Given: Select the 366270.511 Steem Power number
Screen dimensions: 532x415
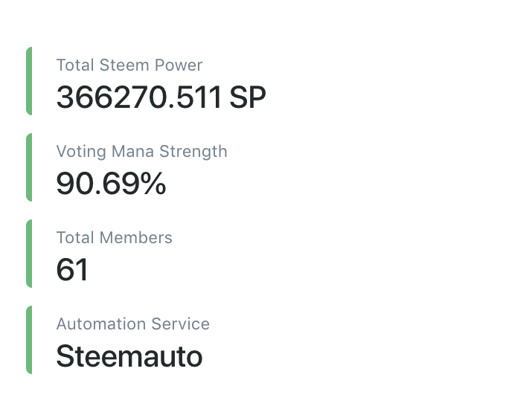Looking at the screenshot, I should pyautogui.click(x=138, y=97).
